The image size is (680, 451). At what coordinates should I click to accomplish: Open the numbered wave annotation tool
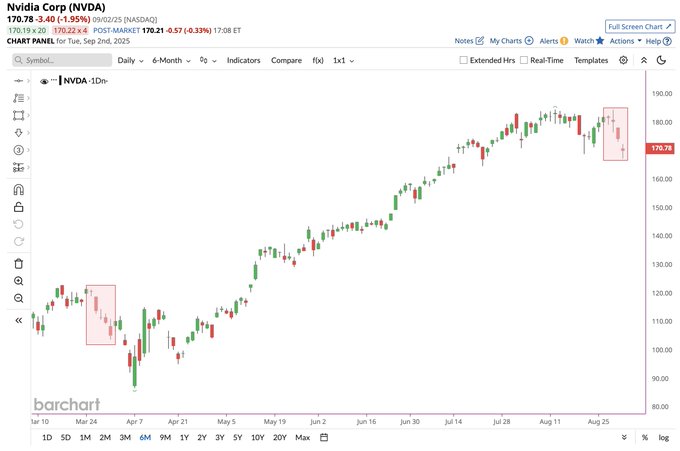[18, 150]
